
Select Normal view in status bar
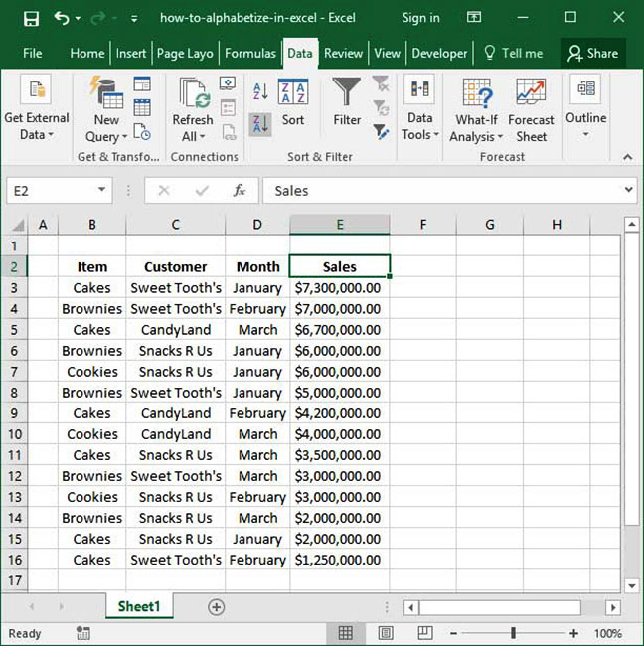(345, 633)
